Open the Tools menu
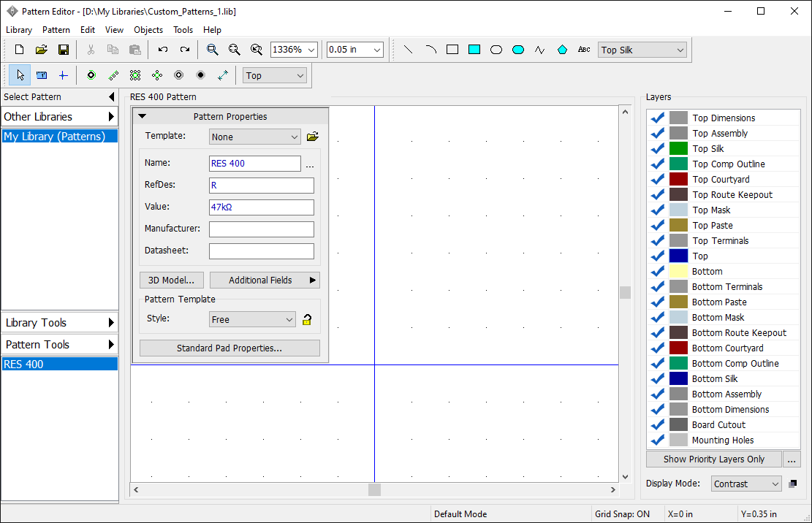The width and height of the screenshot is (812, 523). pos(183,30)
